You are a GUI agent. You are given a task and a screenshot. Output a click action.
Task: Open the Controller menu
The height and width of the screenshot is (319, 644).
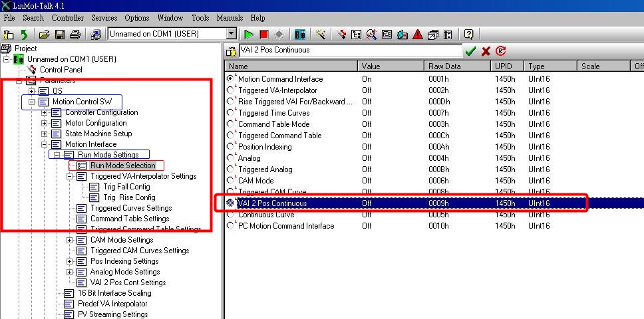(67, 18)
